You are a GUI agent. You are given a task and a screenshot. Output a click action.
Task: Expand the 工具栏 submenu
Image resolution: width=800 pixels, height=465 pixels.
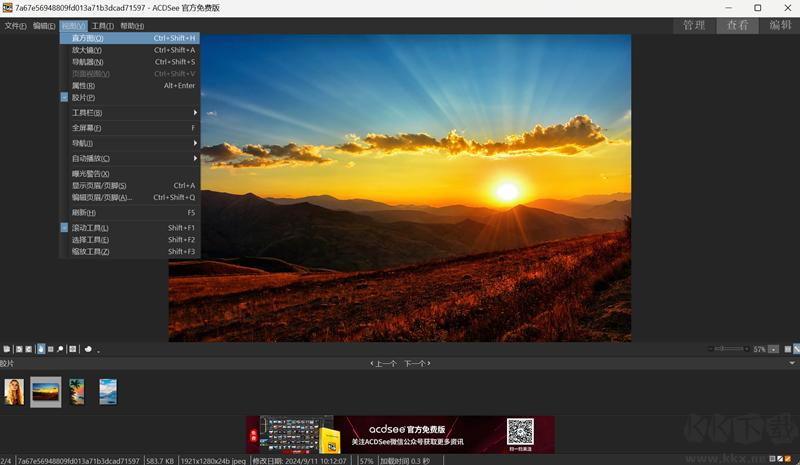[x=130, y=112]
